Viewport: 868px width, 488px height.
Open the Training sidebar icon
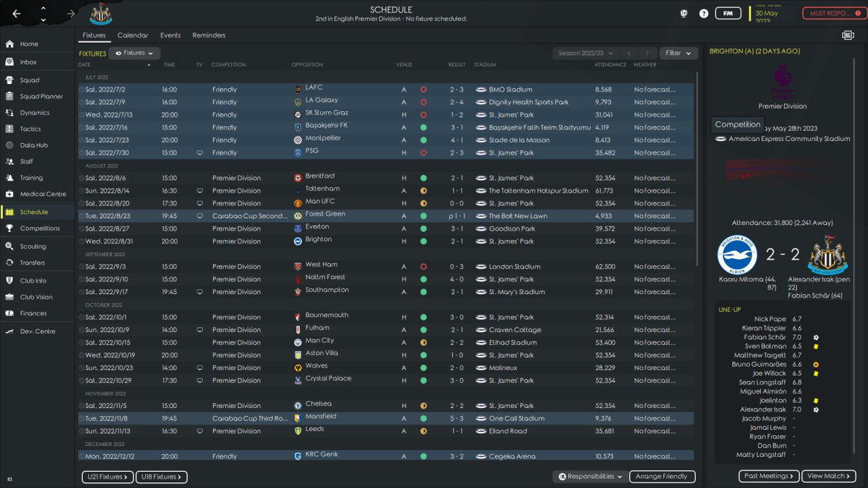(9, 178)
